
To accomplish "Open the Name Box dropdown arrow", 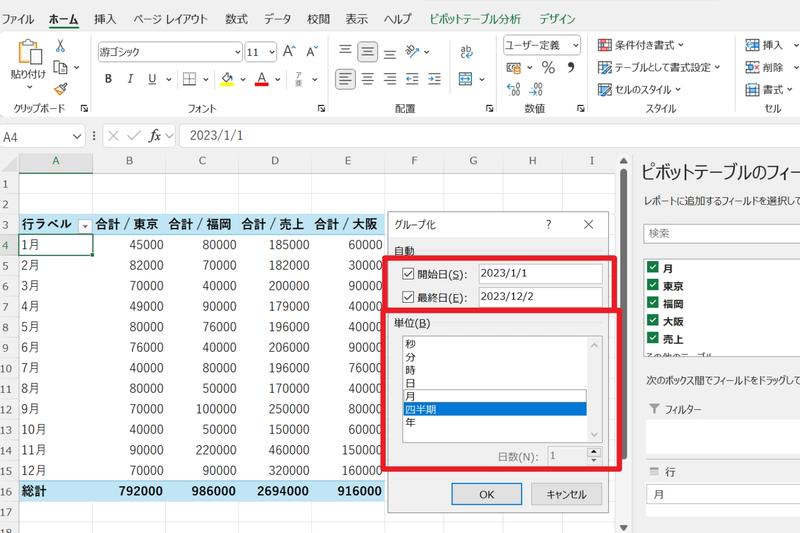I will [77, 137].
